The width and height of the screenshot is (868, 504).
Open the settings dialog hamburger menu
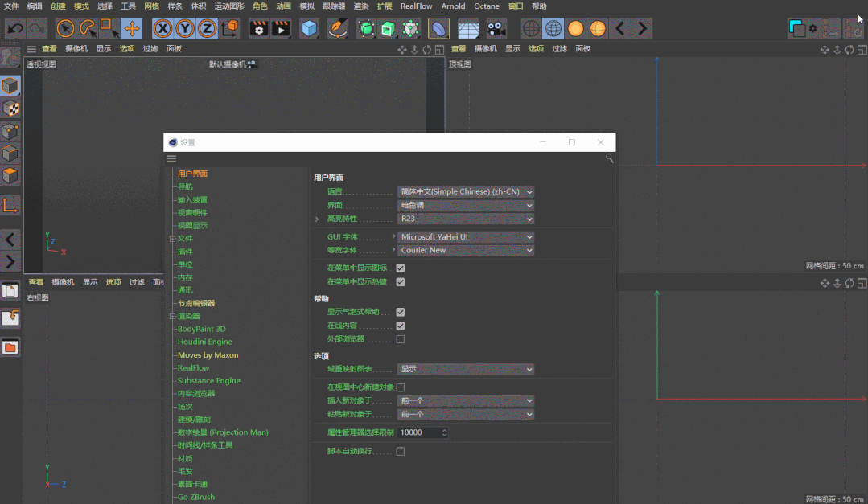(171, 159)
